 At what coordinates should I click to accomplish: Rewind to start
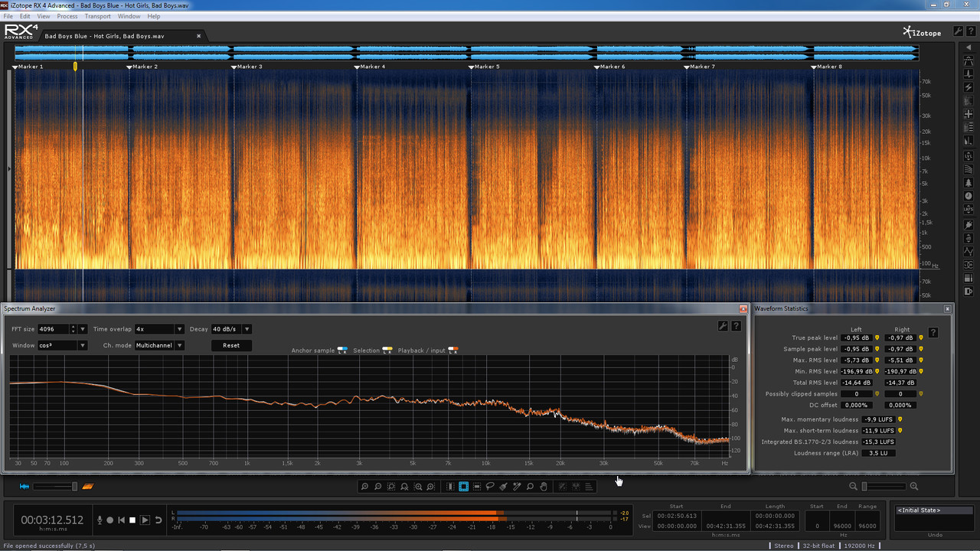coord(121,520)
